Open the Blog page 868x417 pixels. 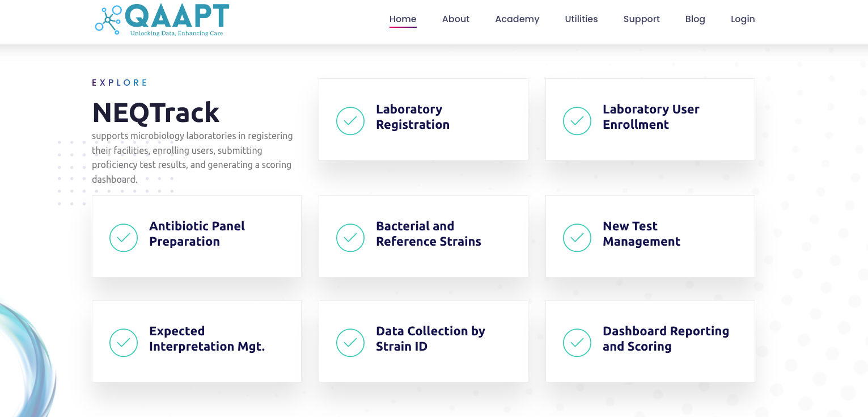[x=695, y=19]
